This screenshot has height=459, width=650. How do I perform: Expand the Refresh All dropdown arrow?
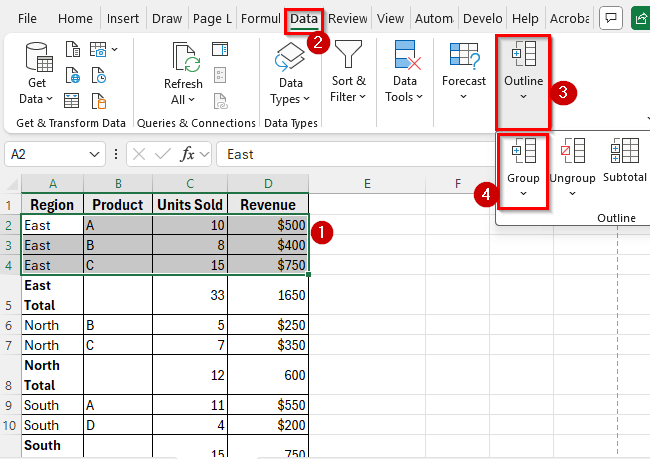coord(191,100)
